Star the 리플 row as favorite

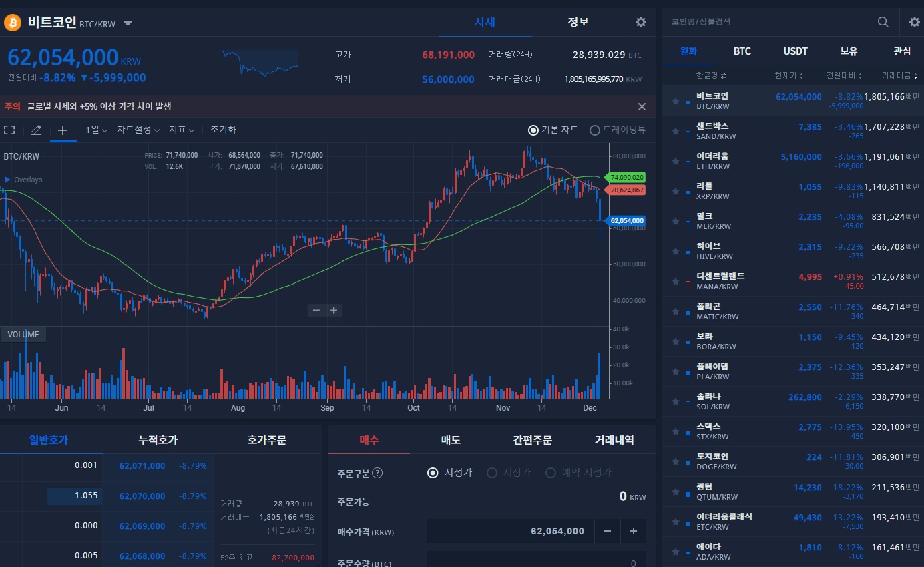(x=675, y=192)
